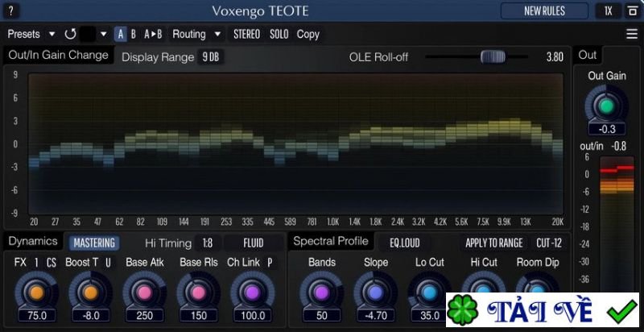Open the Hi Timing 1:8 selector
Viewport: 644px width, 332px height.
click(x=208, y=243)
